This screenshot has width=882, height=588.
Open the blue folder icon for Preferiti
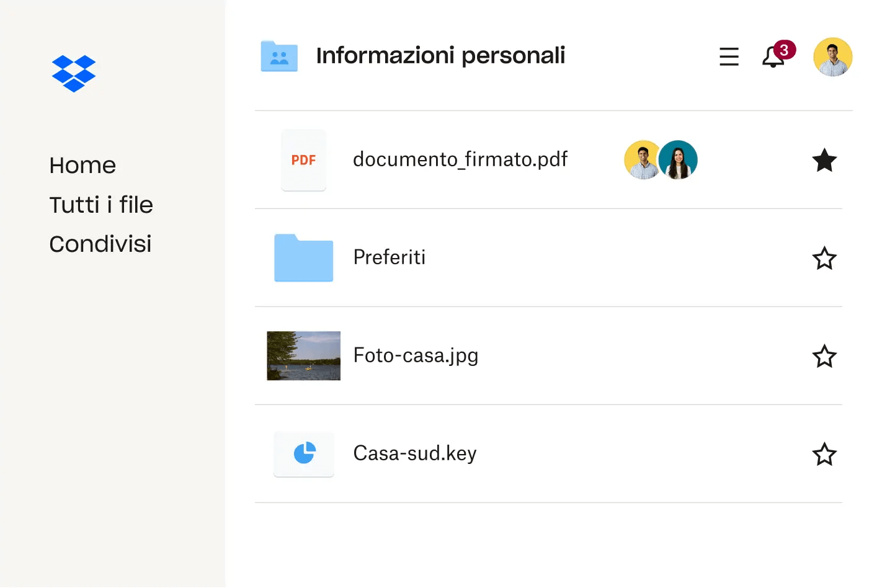tap(303, 258)
